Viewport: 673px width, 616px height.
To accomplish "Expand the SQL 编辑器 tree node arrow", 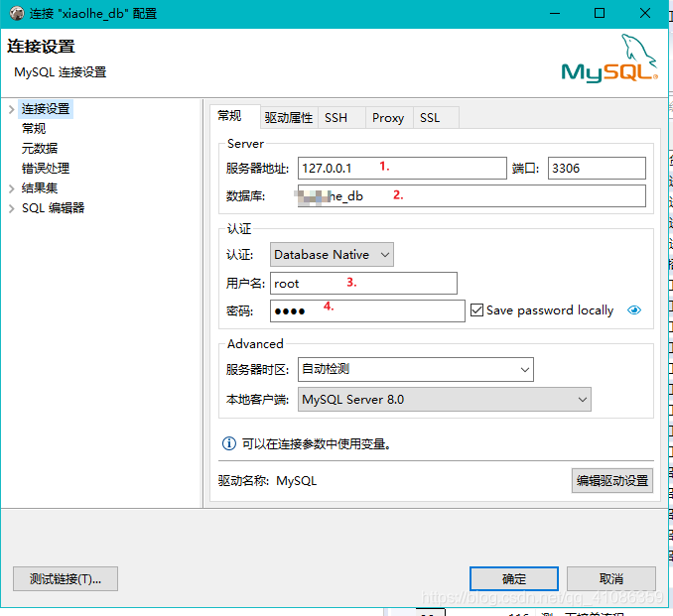I will 12,208.
